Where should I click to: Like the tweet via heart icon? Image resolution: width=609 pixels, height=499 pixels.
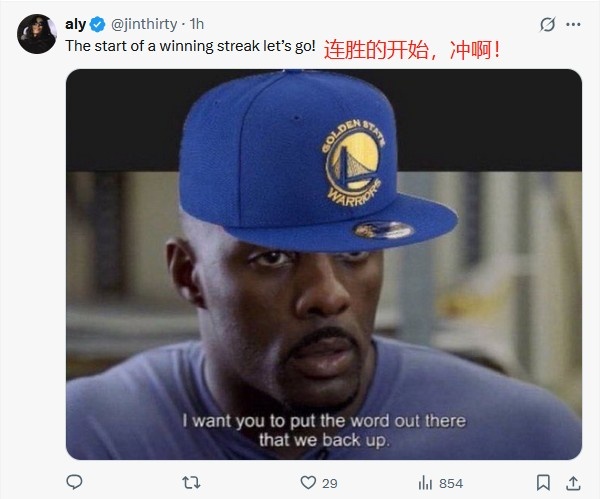point(308,483)
